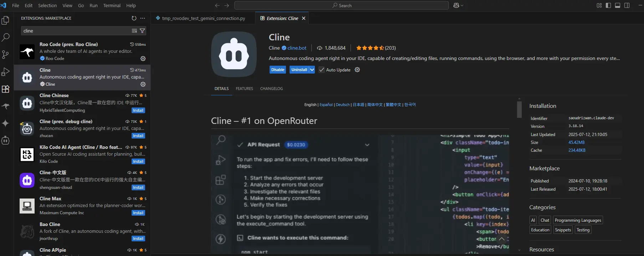
Task: Open Uninstall dropdown arrow
Action: pos(312,70)
